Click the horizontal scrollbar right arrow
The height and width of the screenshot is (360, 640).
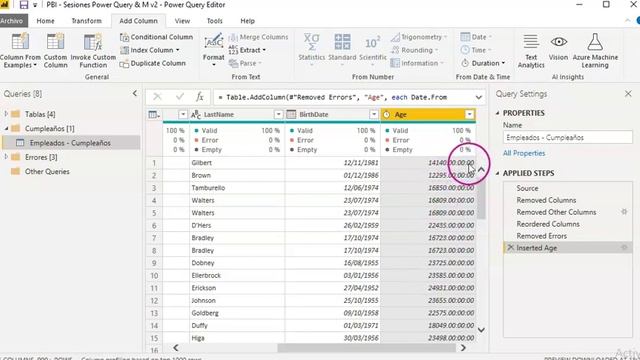[463, 348]
